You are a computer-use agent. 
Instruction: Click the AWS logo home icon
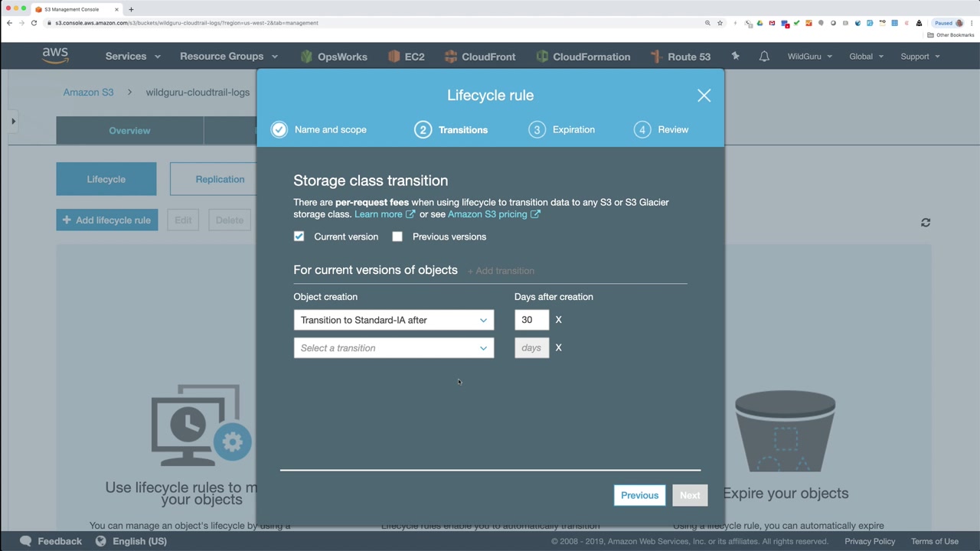[55, 56]
